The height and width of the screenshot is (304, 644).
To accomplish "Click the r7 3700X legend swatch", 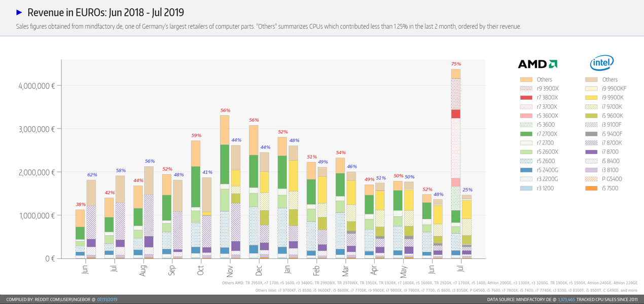I will pos(526,107).
